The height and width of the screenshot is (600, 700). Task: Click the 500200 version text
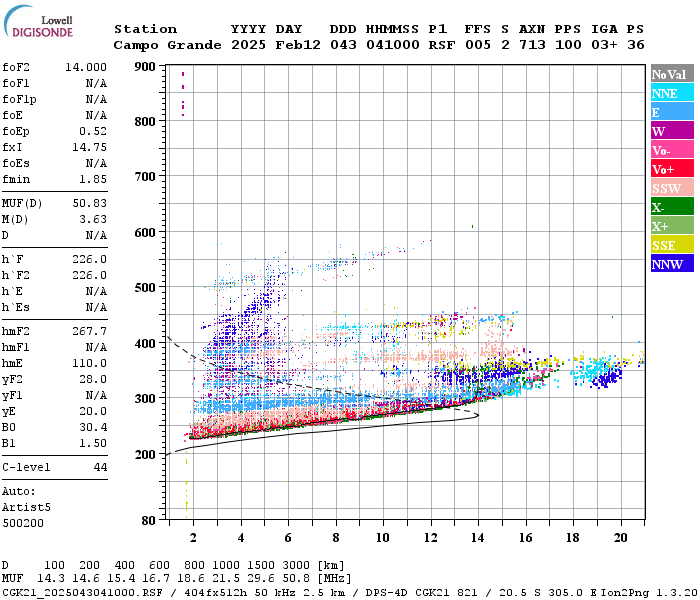pos(23,523)
